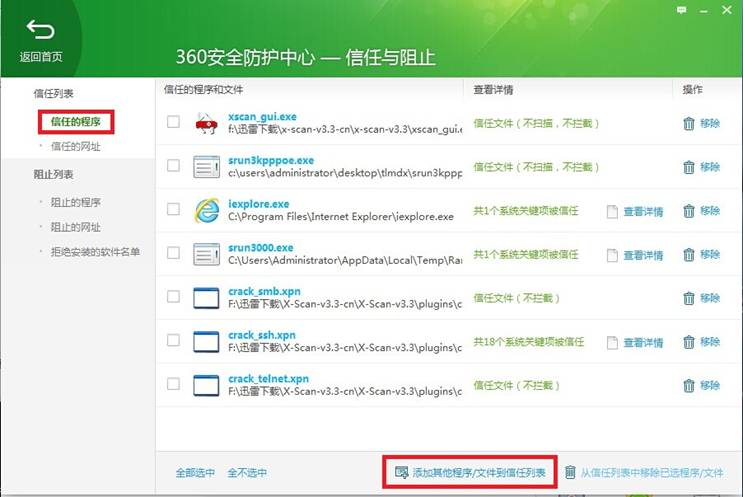This screenshot has height=497, width=743.
Task: Click 信任列表 sidebar heading
Action: 54,93
